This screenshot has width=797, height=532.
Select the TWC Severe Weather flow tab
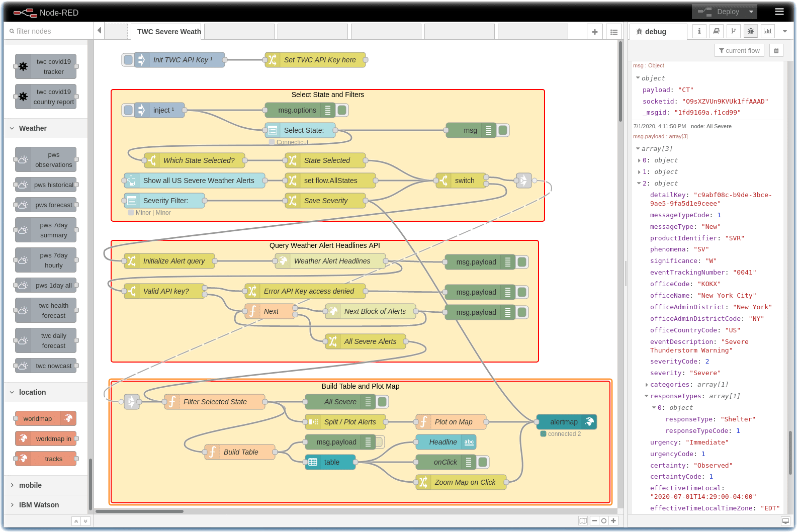tap(166, 32)
